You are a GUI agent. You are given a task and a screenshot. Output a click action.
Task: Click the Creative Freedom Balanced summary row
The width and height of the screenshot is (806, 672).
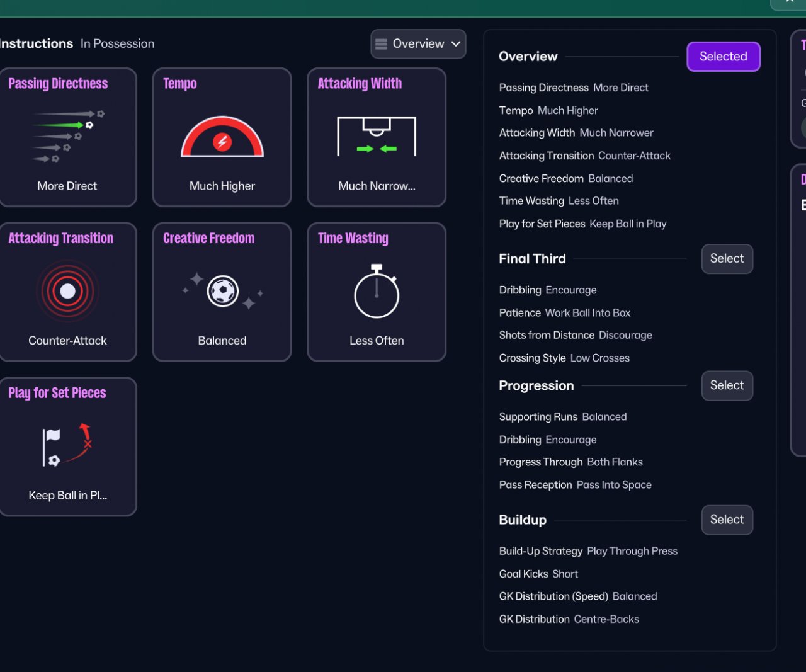(566, 178)
